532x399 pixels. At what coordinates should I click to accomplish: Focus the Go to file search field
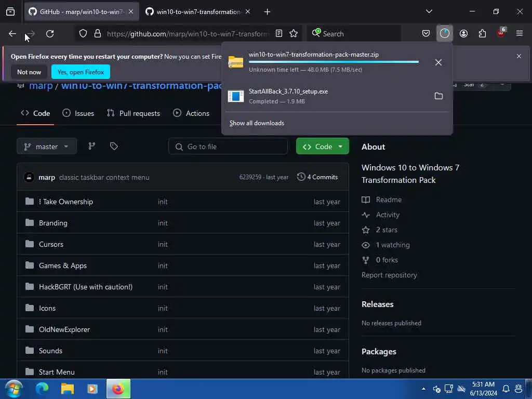tap(228, 147)
